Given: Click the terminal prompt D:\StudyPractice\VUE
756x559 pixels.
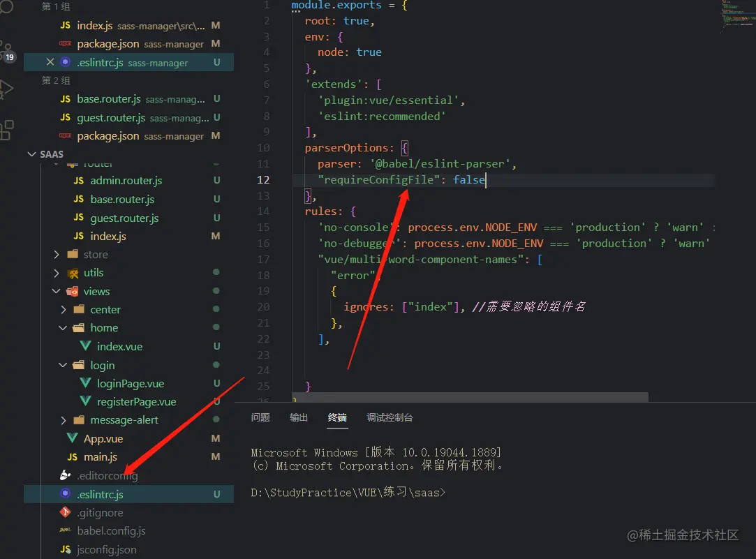Looking at the screenshot, I should 348,493.
